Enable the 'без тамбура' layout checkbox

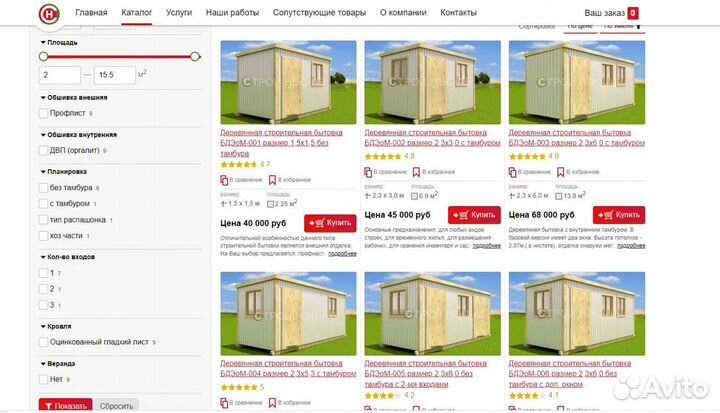44,188
